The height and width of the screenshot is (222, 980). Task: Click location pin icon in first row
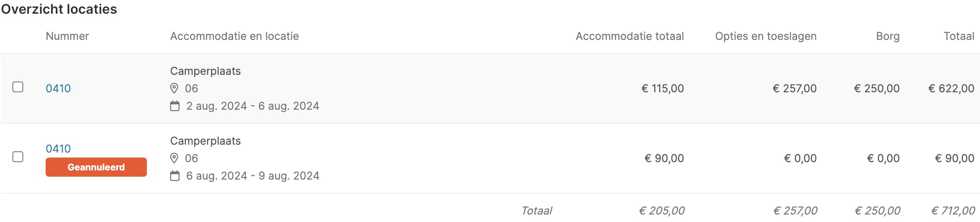[174, 89]
